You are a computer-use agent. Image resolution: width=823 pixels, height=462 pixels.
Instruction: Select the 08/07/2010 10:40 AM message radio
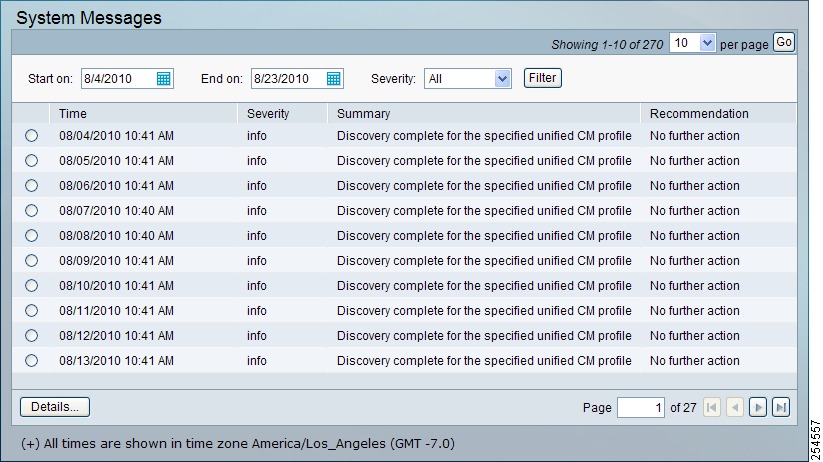[31, 211]
